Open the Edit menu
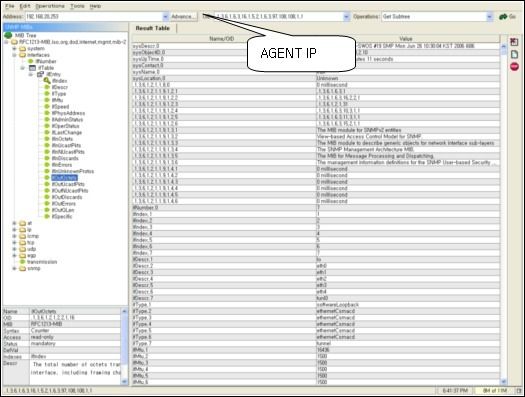Viewport: 525px width, 397px height. pos(25,6)
